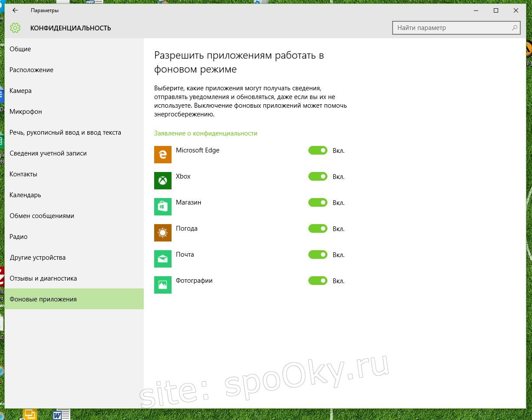Click the Погода app name label
This screenshot has width=532, height=420.
click(187, 228)
